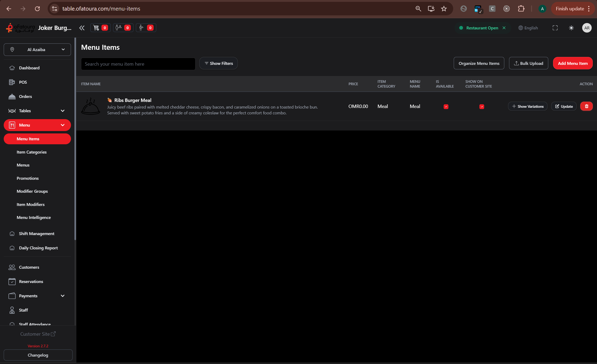Delete Ribs Burger Meal with trash icon
This screenshot has width=597, height=364.
[586, 106]
